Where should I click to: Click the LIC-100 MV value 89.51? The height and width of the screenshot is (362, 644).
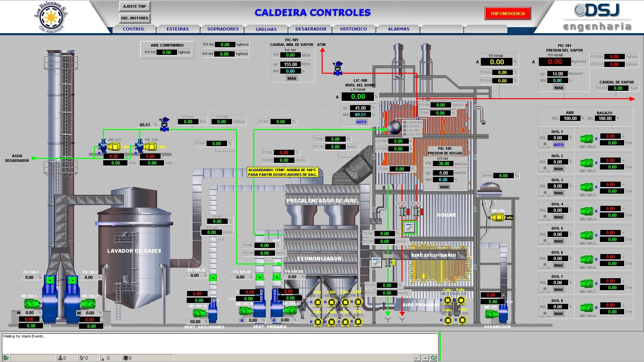pyautogui.click(x=360, y=115)
